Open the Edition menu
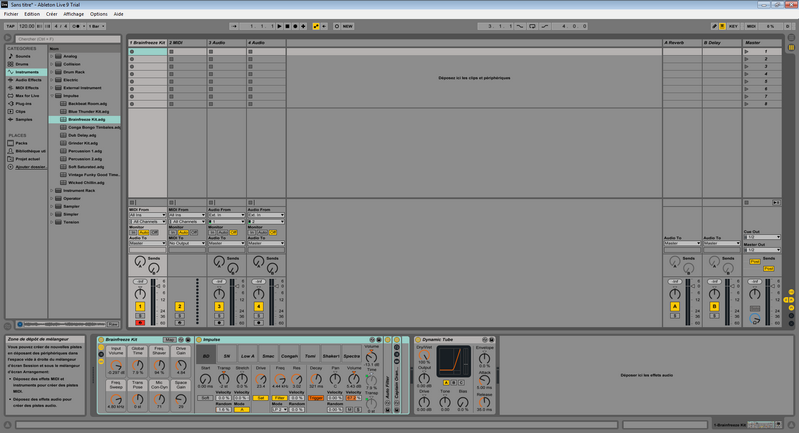The image size is (799, 433). coord(32,14)
